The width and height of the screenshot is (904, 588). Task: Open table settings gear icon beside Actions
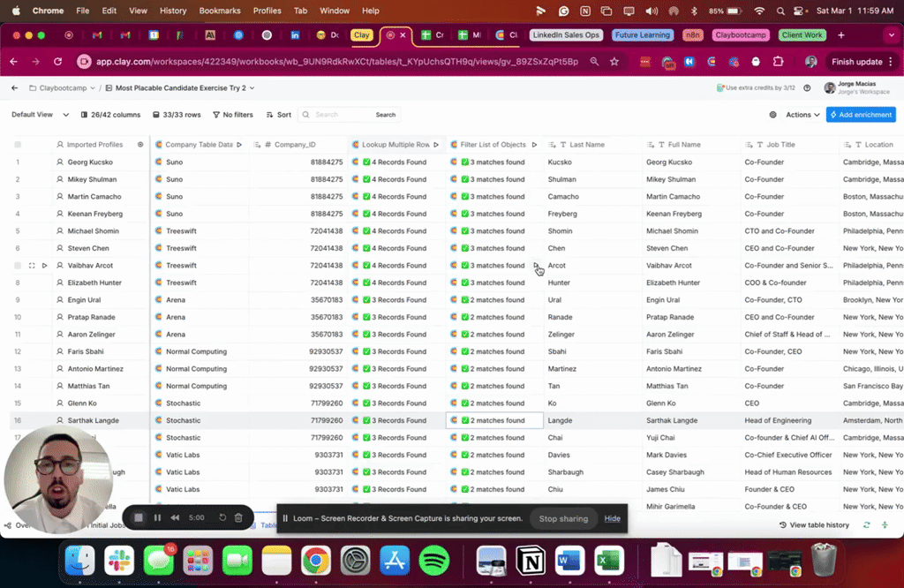(772, 115)
